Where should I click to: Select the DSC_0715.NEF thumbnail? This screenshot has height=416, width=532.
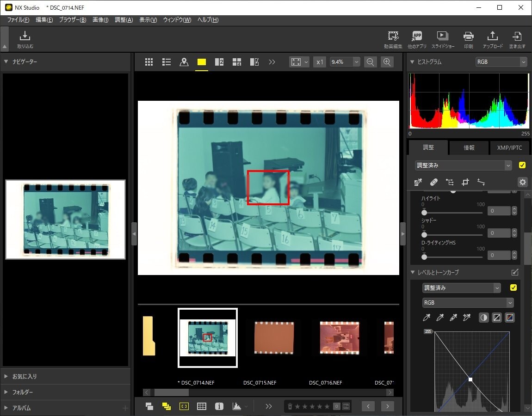(274, 337)
